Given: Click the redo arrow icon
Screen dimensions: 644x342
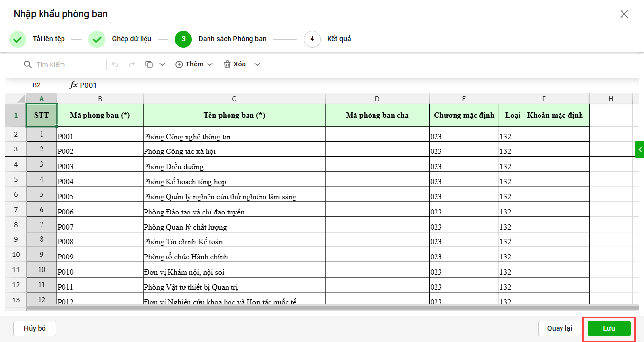Looking at the screenshot, I should (x=131, y=64).
